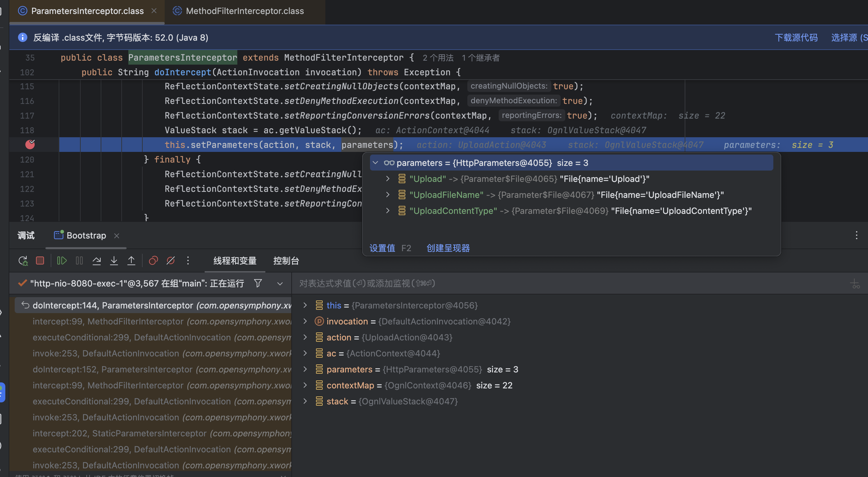Screen dimensions: 868x477
Task: Open the 控制台 tab
Action: 286,260
